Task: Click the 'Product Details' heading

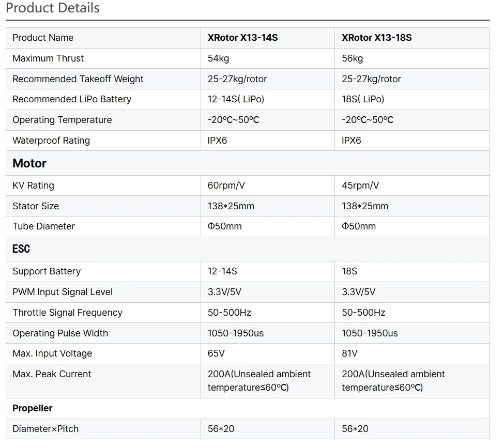Action: point(53,8)
